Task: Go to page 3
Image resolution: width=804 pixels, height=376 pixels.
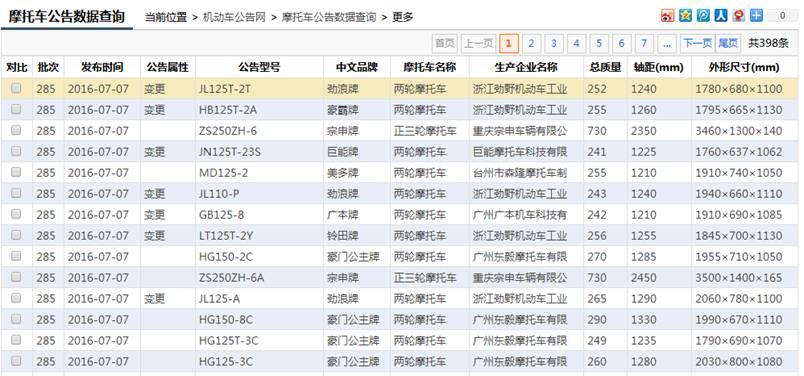Action: [x=554, y=44]
